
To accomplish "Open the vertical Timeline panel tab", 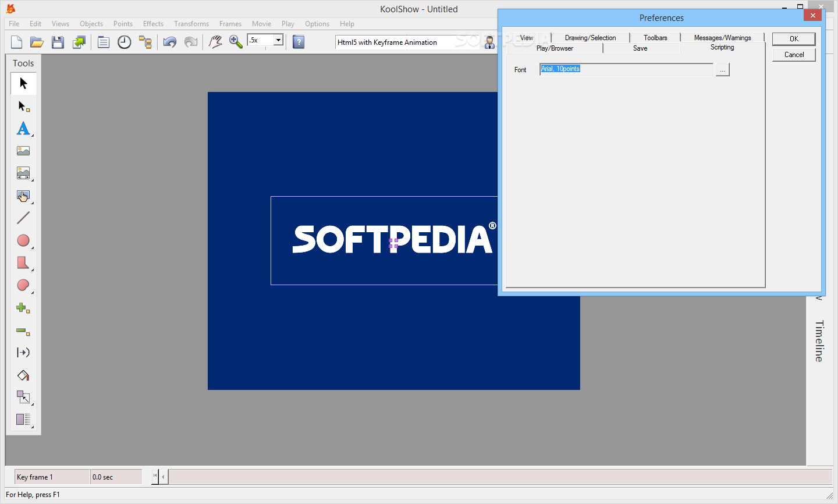I will (x=819, y=341).
